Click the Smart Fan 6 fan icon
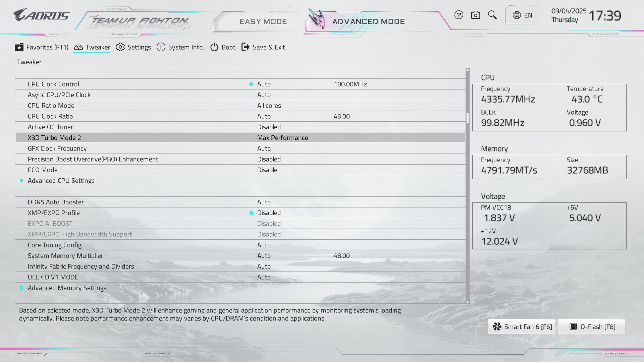 point(497,327)
